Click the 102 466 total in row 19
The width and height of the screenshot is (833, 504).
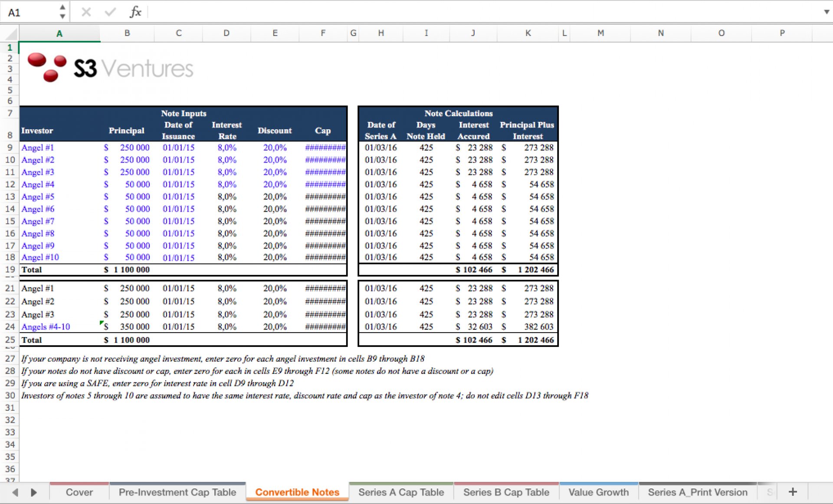click(473, 269)
